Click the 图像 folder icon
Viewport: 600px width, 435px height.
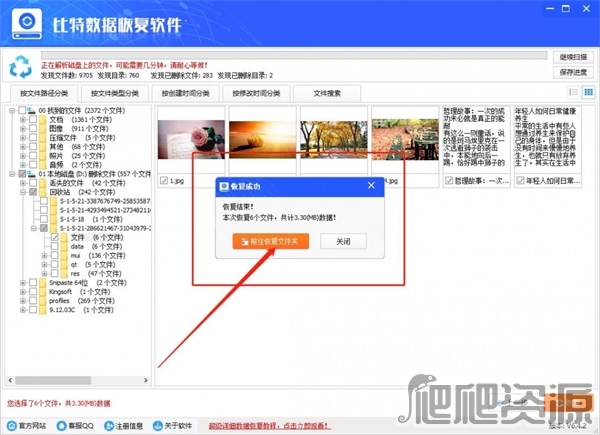[x=43, y=129]
